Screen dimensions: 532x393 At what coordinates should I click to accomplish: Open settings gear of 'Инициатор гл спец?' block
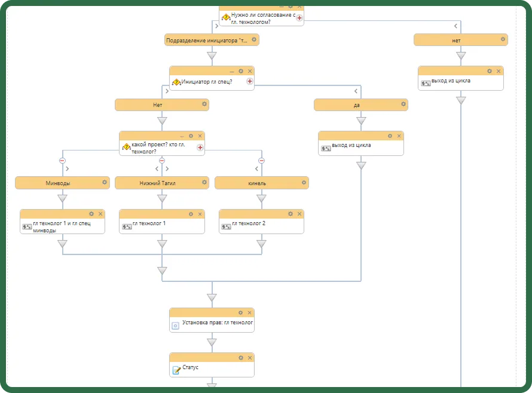(x=241, y=71)
